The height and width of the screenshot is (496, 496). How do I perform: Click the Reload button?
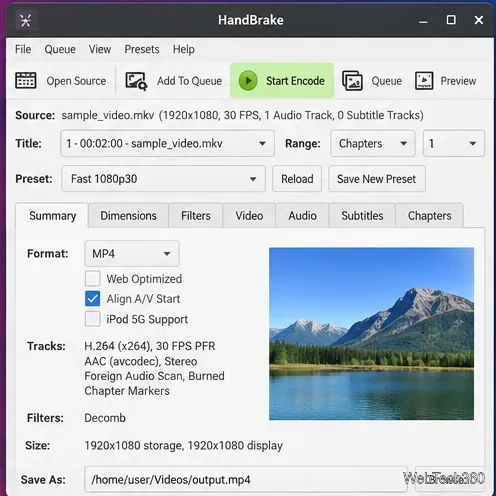pyautogui.click(x=297, y=179)
